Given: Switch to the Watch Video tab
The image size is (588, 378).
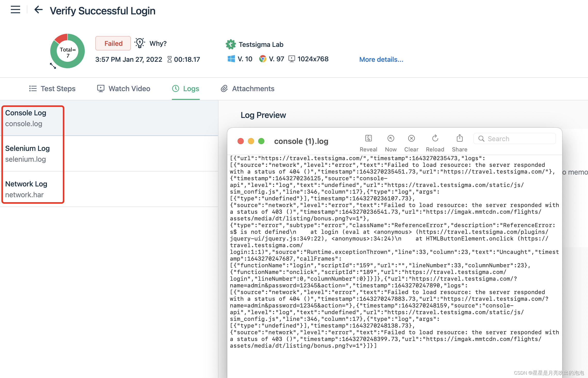Looking at the screenshot, I should pyautogui.click(x=124, y=89).
